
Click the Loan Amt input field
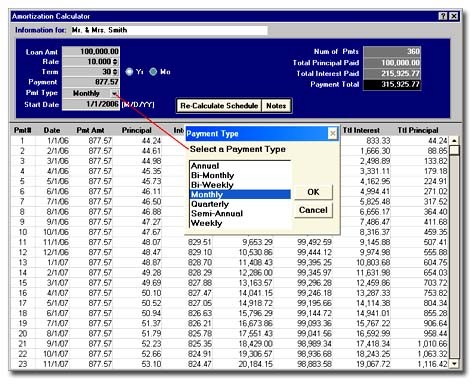[91, 51]
